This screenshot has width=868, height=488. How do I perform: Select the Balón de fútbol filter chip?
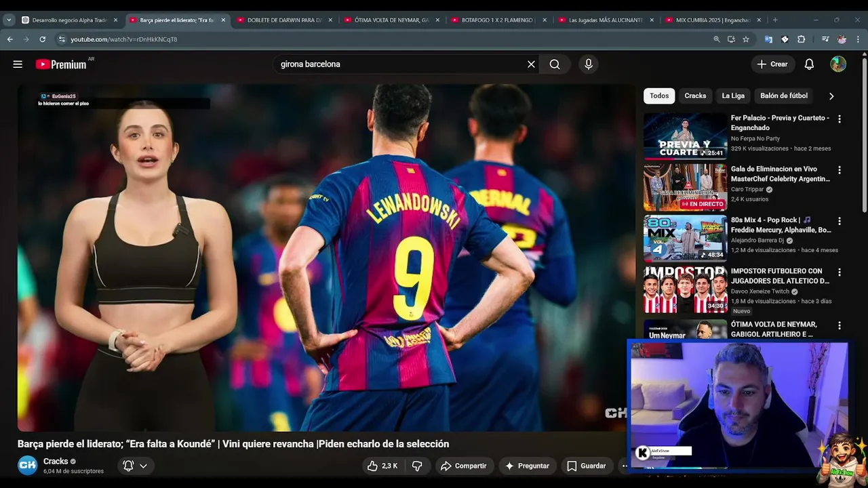784,96
